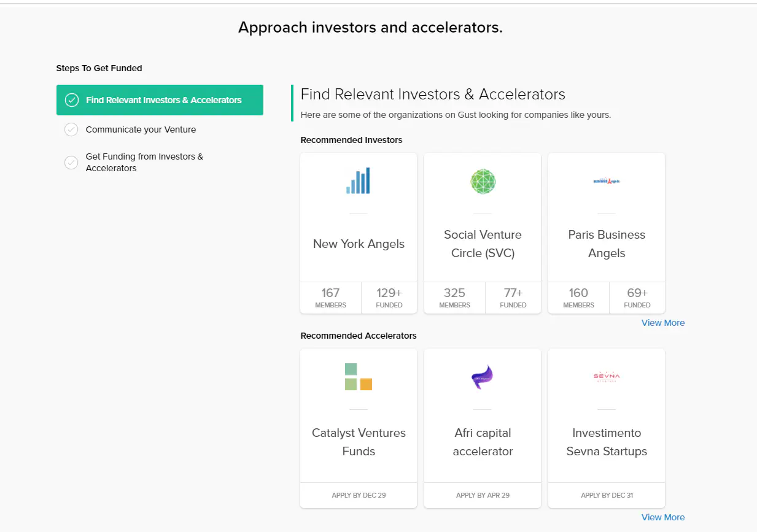Click the Paris Business Angels logo
The height and width of the screenshot is (532, 757).
coord(606,181)
